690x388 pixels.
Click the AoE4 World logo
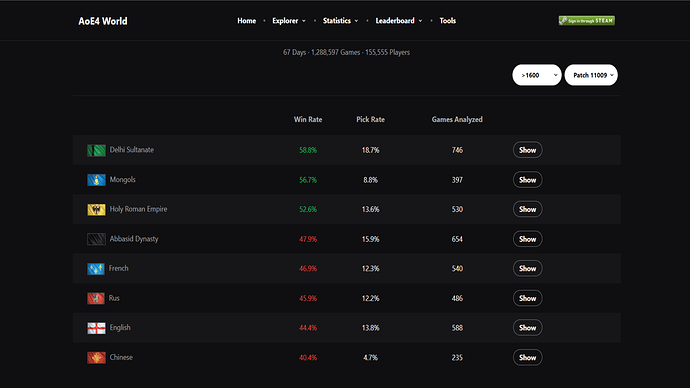(x=103, y=21)
